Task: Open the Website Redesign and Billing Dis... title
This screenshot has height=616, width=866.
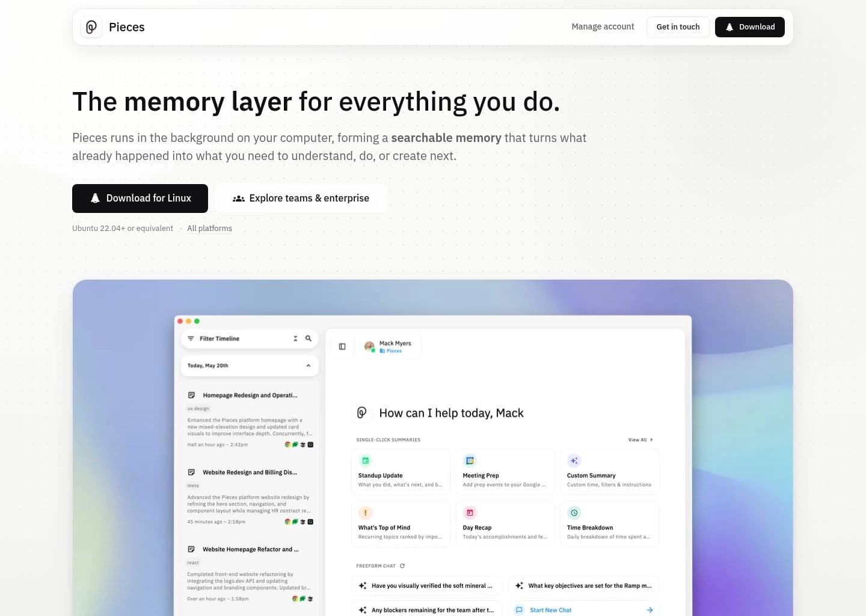Action: coord(250,472)
